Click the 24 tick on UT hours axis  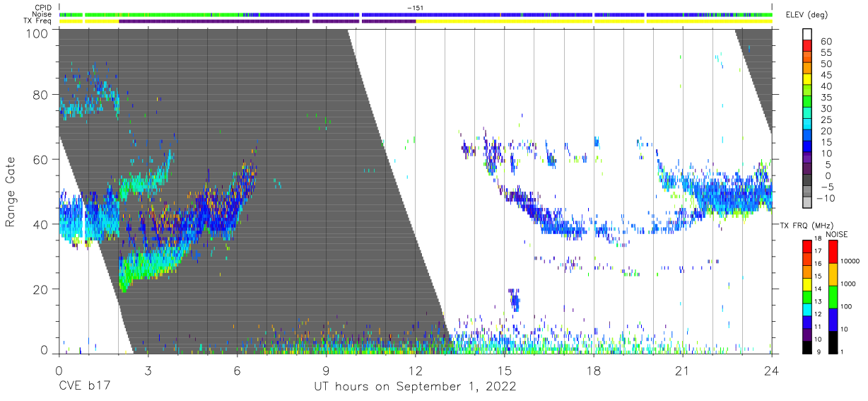coord(772,370)
